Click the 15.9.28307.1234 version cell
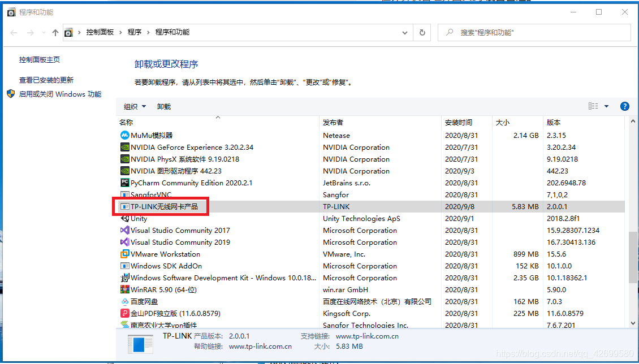This screenshot has height=364, width=639. click(573, 231)
